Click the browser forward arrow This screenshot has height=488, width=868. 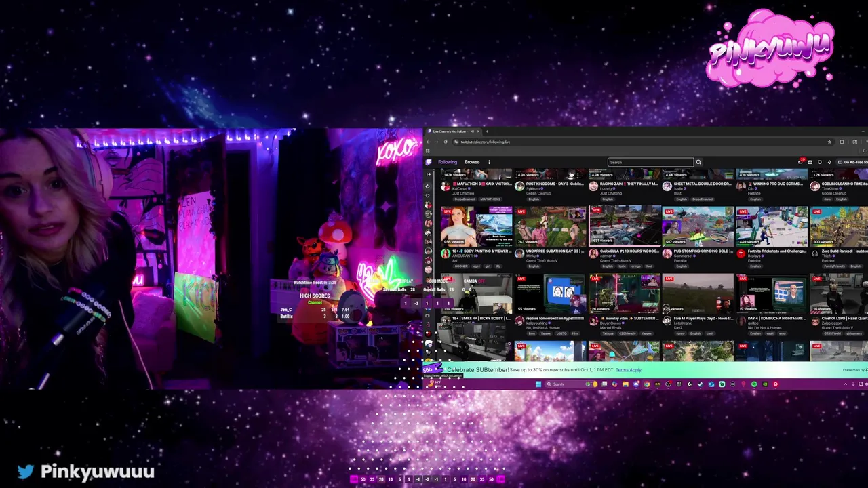[437, 142]
